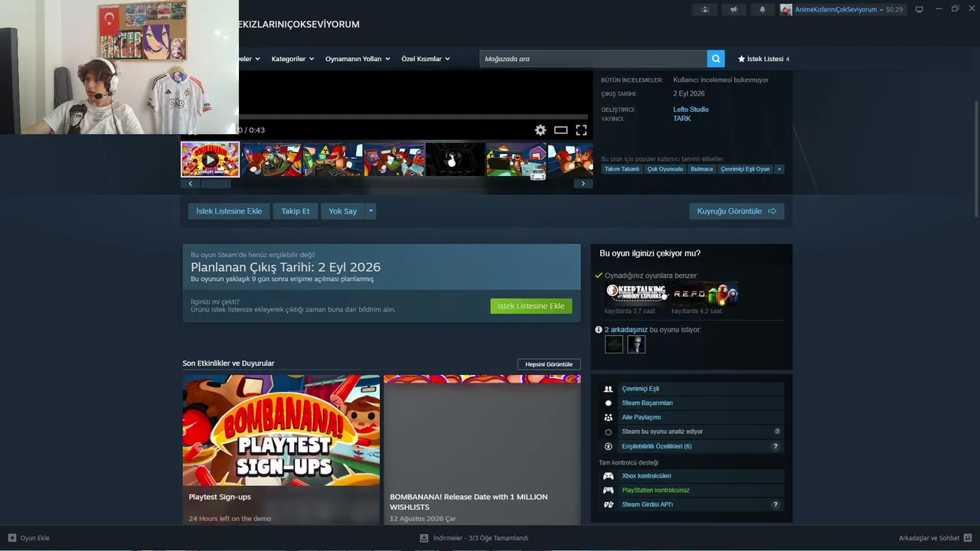Open help for Erişilebilirlik Özellikleri
Viewport: 980px width, 551px height.
pos(776,446)
